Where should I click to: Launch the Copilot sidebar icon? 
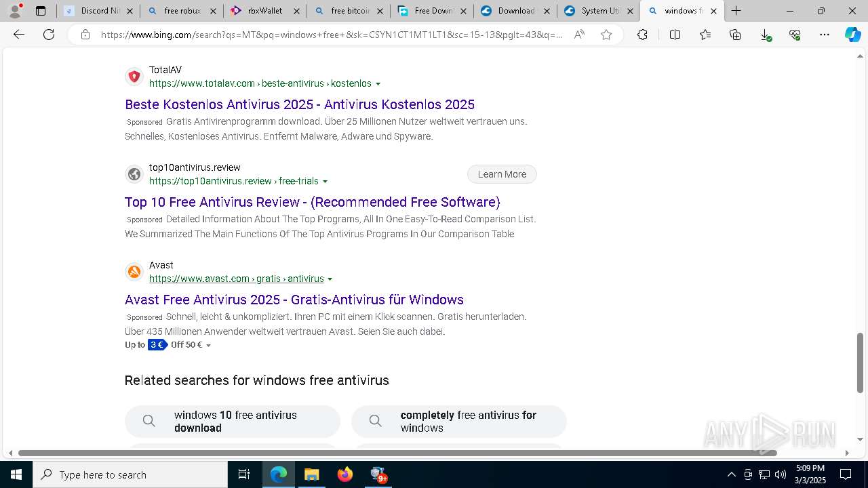(x=852, y=35)
